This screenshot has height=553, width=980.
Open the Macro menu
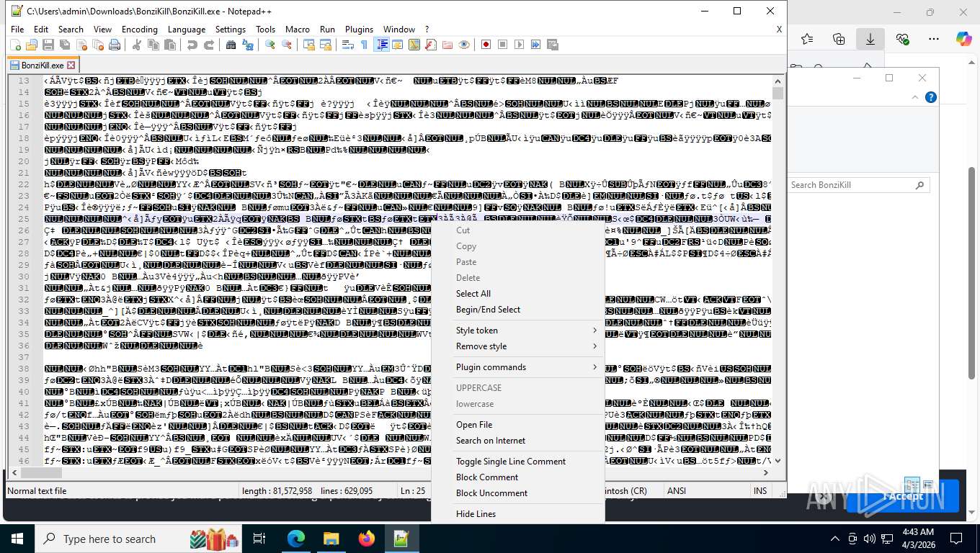[298, 30]
